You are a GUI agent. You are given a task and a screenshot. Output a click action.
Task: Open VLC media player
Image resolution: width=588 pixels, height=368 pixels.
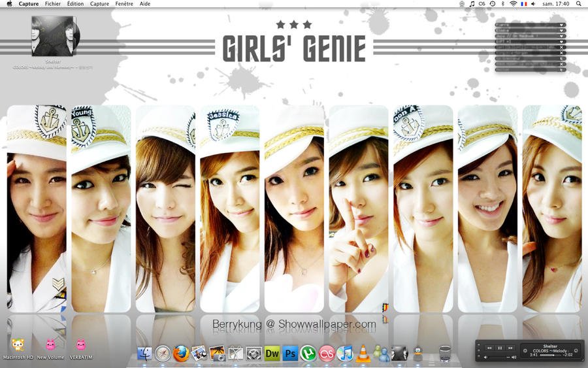pos(363,354)
